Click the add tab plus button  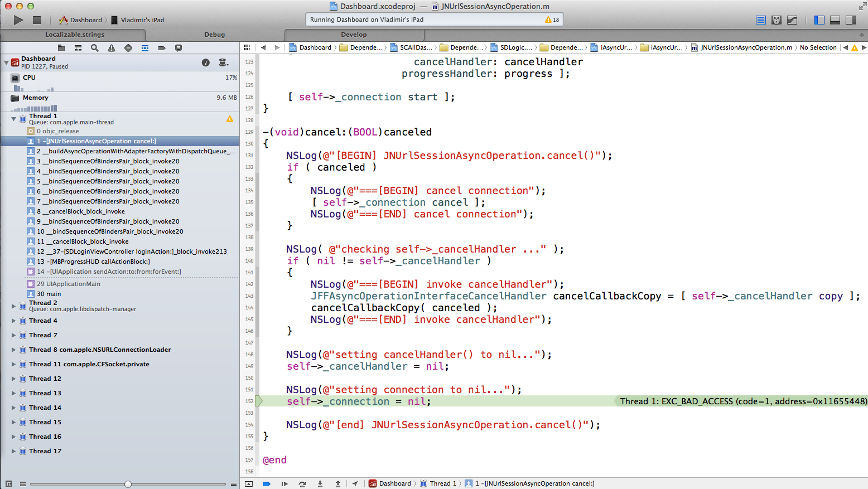[x=861, y=35]
